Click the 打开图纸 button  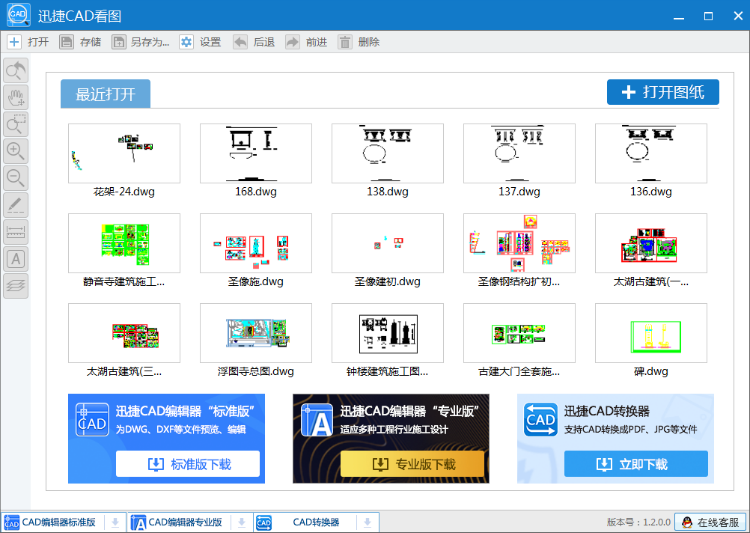coord(662,92)
